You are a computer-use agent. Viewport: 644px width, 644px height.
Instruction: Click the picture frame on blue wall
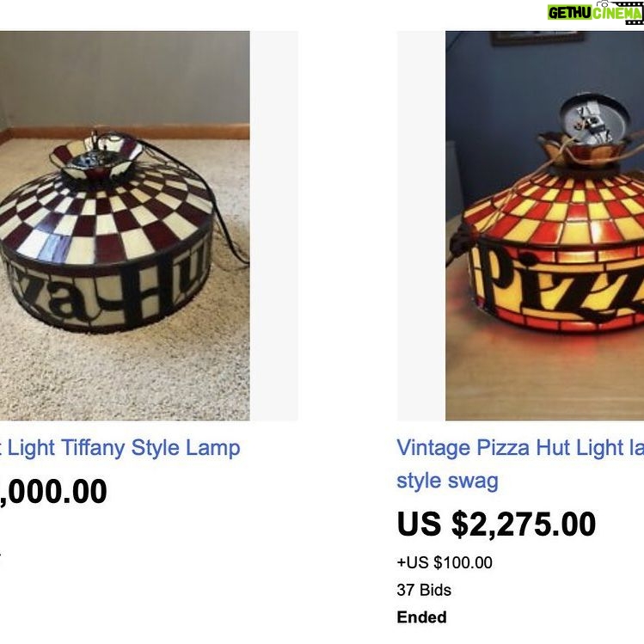pyautogui.click(x=538, y=37)
